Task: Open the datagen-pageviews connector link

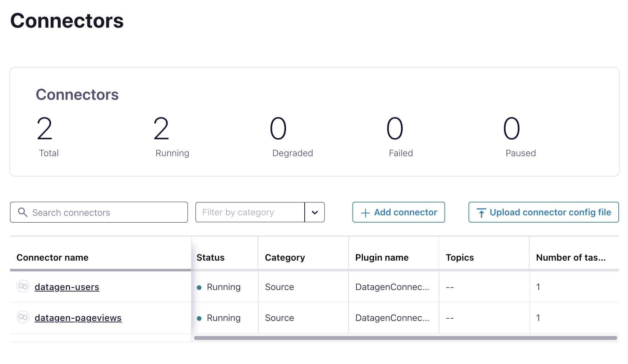Action: point(78,318)
